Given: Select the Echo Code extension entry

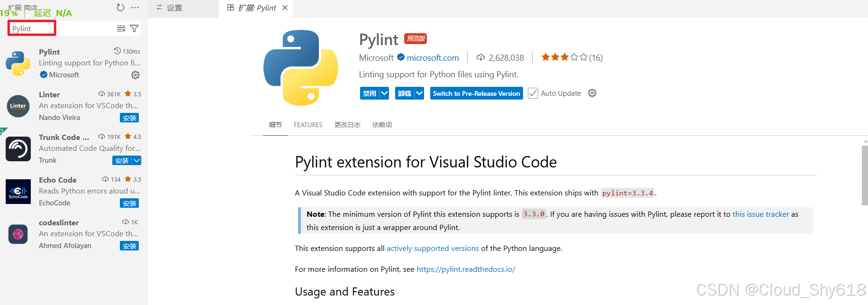Looking at the screenshot, I should point(74,191).
